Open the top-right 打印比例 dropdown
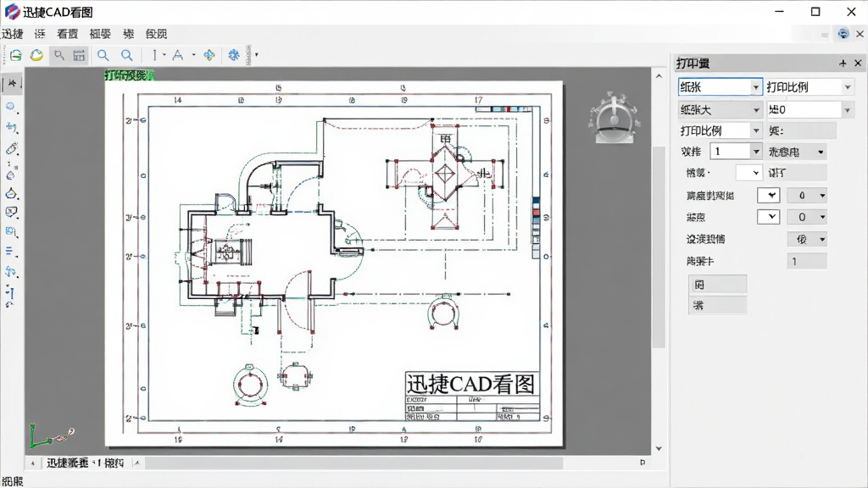The width and height of the screenshot is (868, 488). 809,87
